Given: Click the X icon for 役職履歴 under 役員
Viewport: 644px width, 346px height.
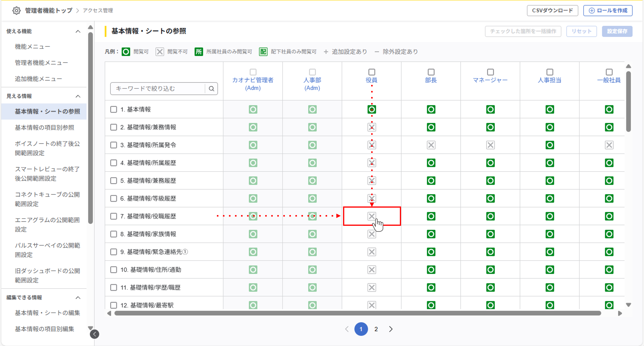Looking at the screenshot, I should coord(371,216).
